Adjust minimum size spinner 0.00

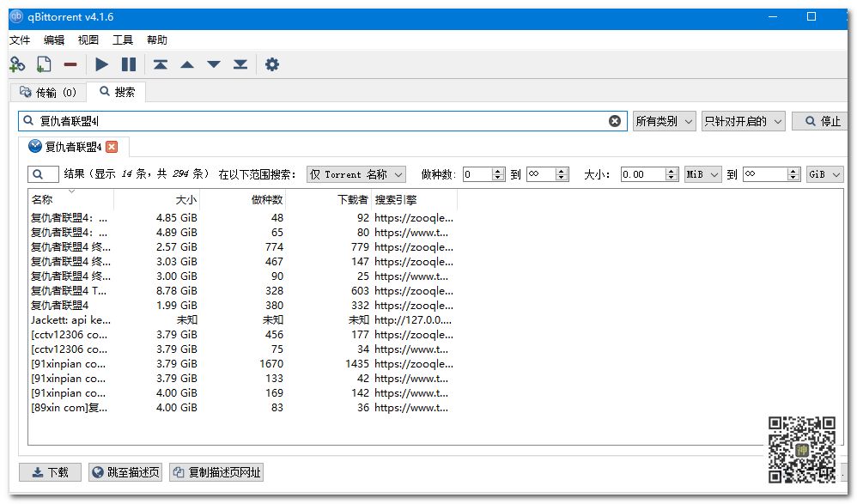[649, 174]
